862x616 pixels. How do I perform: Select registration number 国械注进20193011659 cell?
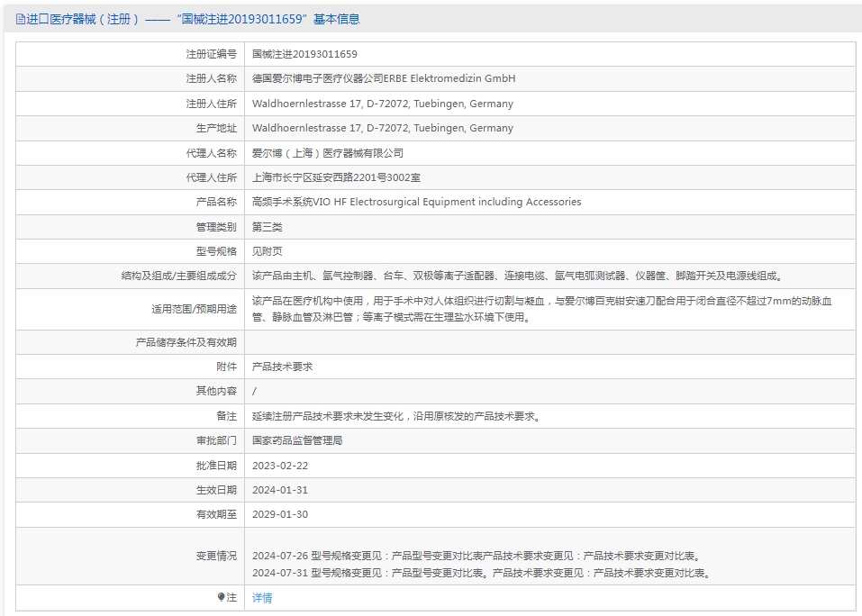tap(304, 54)
